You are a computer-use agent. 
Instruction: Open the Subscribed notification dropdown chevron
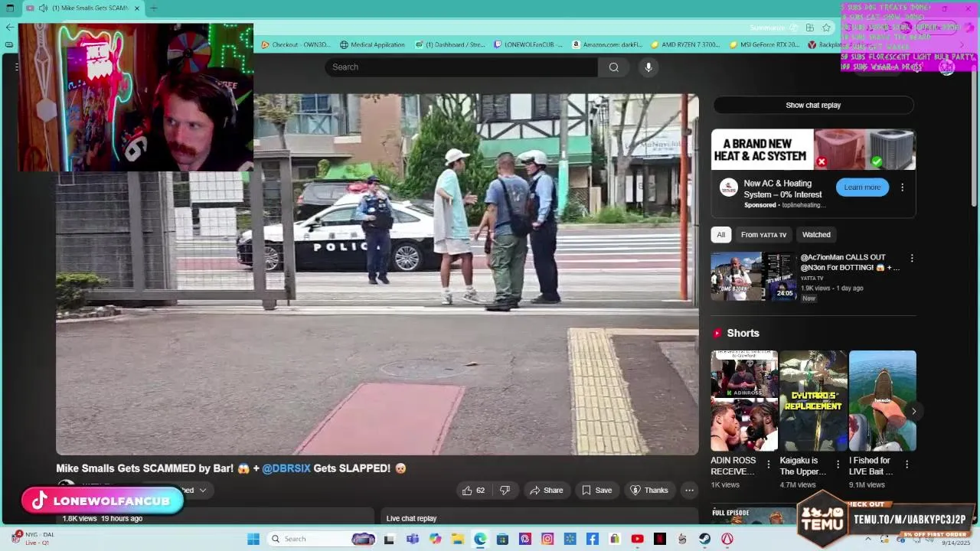click(203, 491)
